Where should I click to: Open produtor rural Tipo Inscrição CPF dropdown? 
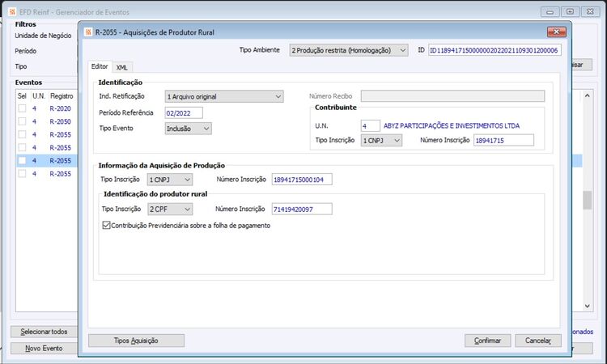pyautogui.click(x=170, y=210)
